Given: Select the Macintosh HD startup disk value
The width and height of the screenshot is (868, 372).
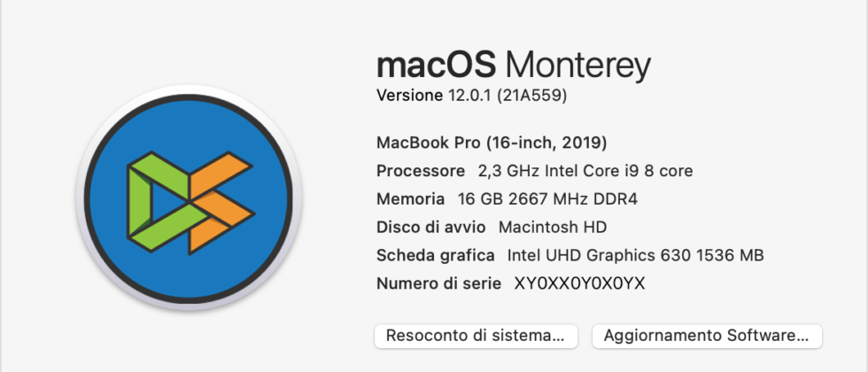Looking at the screenshot, I should point(553,228).
